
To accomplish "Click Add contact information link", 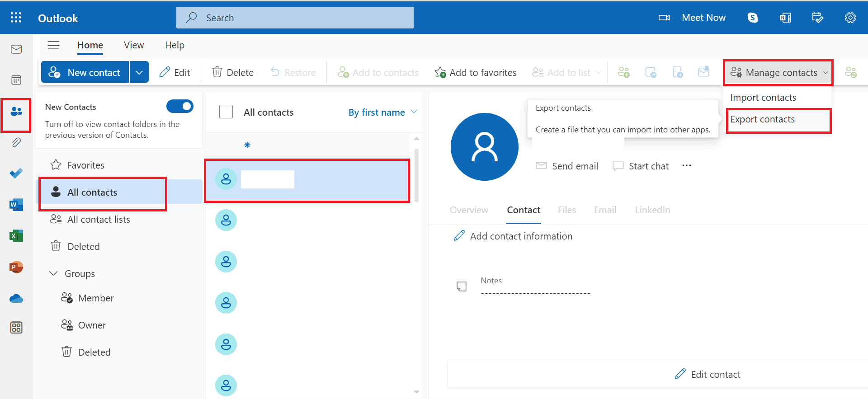I will coord(513,236).
